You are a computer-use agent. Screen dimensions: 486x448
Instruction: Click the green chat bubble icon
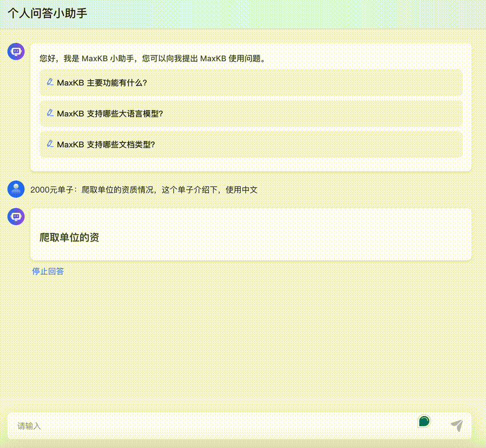pyautogui.click(x=424, y=421)
